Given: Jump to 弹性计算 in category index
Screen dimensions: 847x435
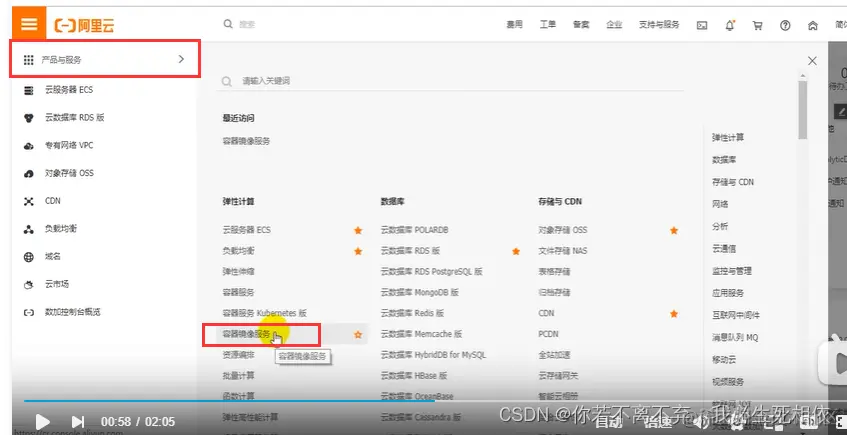Looking at the screenshot, I should pos(728,138).
